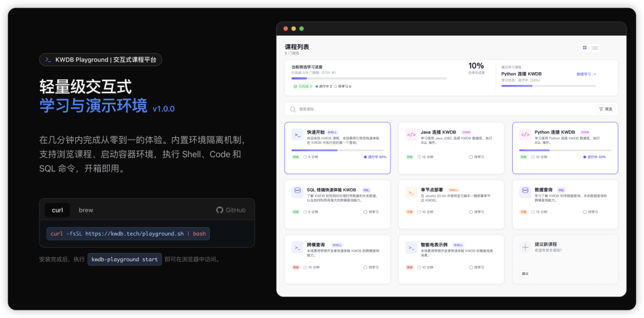This screenshot has height=318, width=644.
Task: Click the 继续学习 → link
Action: (x=586, y=74)
